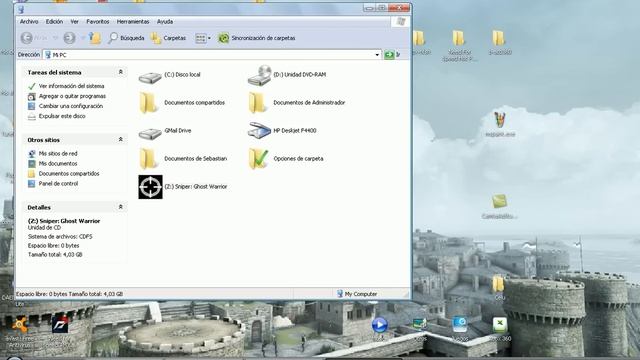Click the Windows flag logo in menu bar
640x360 pixels.
point(400,22)
